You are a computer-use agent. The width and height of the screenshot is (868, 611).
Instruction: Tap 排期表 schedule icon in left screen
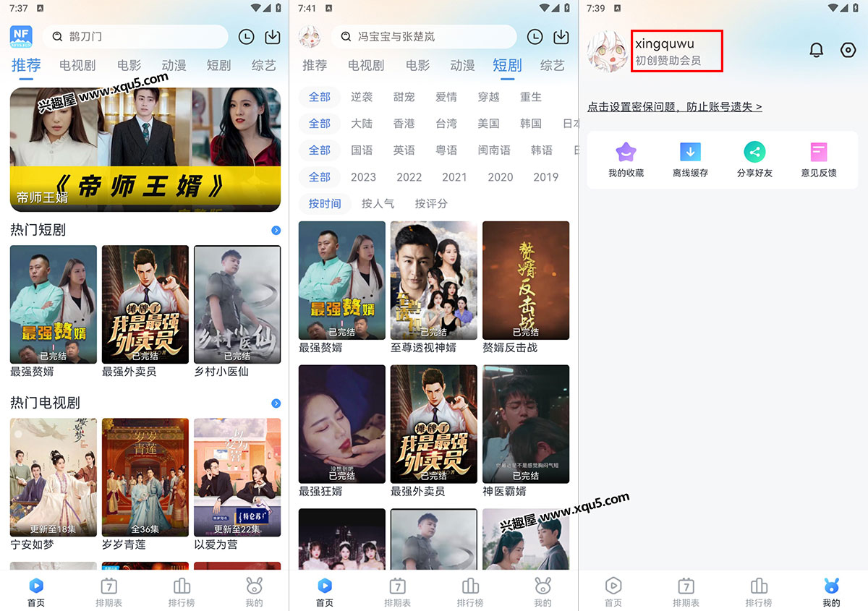[109, 585]
